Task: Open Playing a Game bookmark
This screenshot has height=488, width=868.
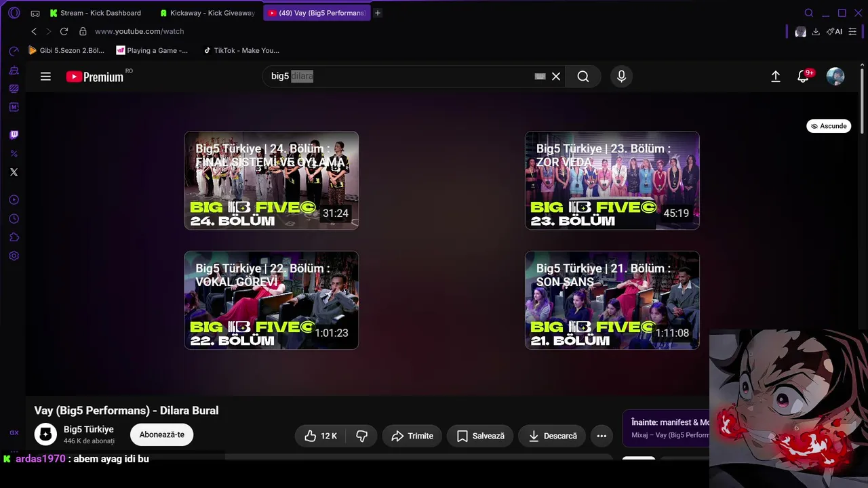Action: [153, 50]
